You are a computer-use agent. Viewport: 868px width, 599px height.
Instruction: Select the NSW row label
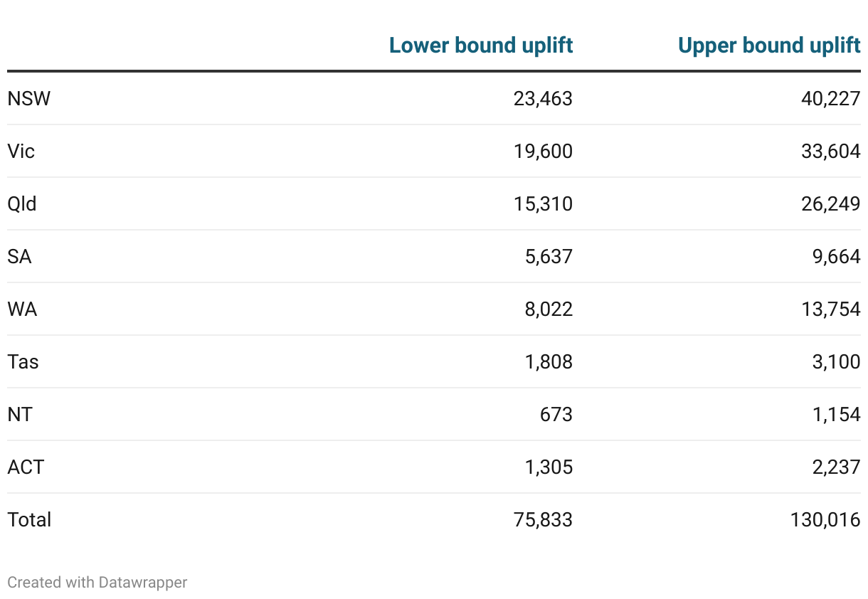pyautogui.click(x=29, y=98)
